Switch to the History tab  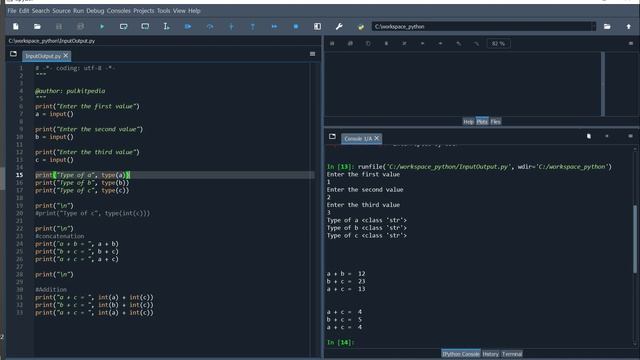[491, 354]
